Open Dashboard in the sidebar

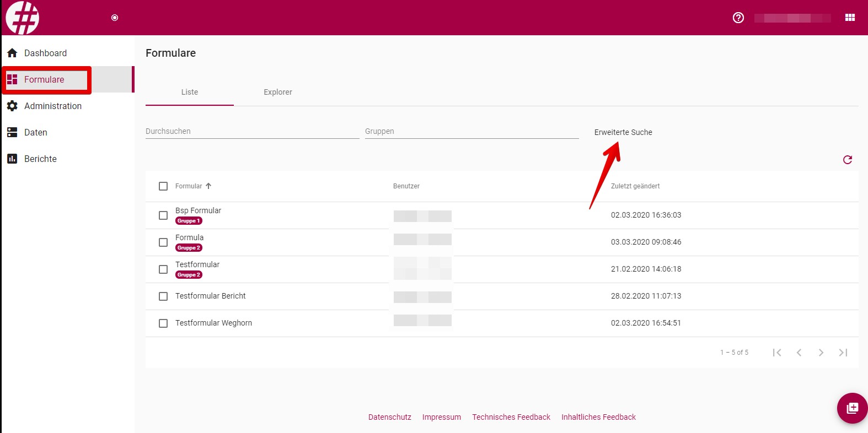pos(68,53)
